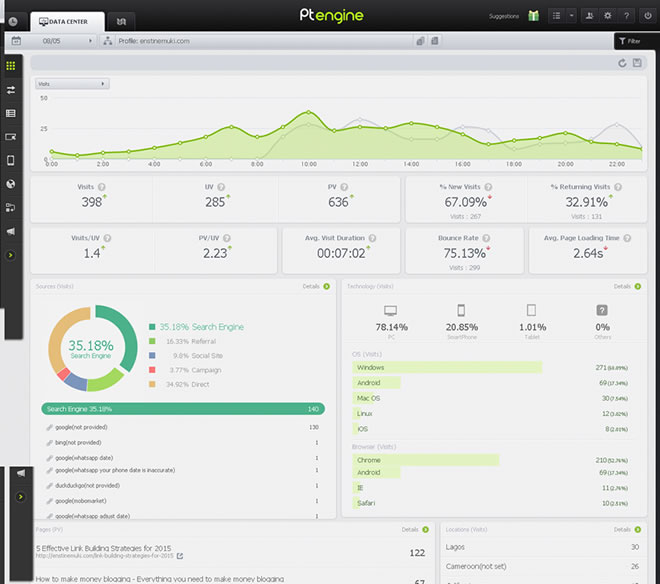The height and width of the screenshot is (584, 660).
Task: Open the Data Center tab
Action: tap(67, 21)
